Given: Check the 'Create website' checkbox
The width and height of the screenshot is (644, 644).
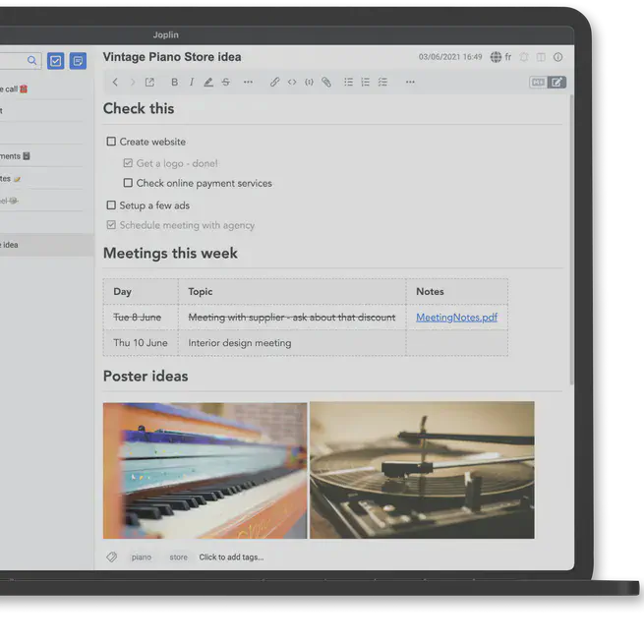Looking at the screenshot, I should 111,142.
